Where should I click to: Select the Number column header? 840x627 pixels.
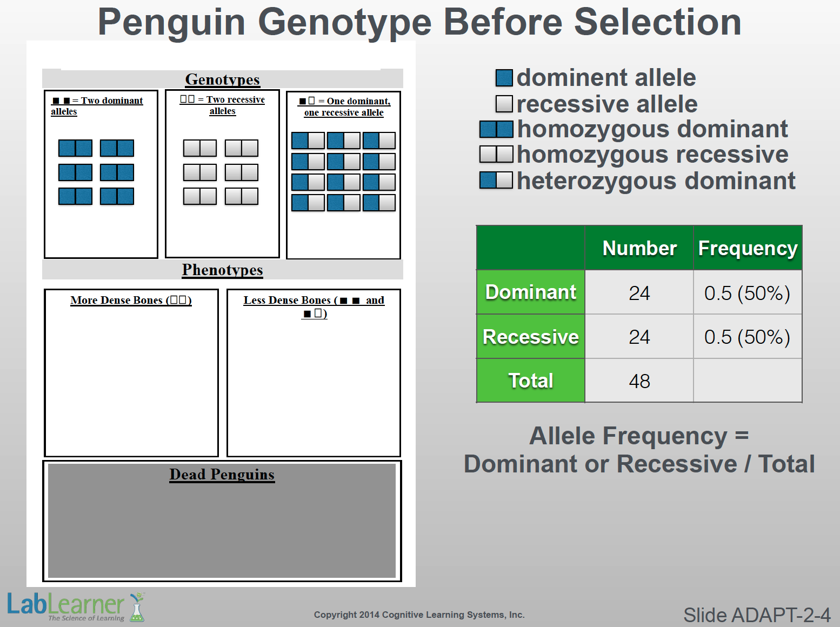(x=639, y=248)
